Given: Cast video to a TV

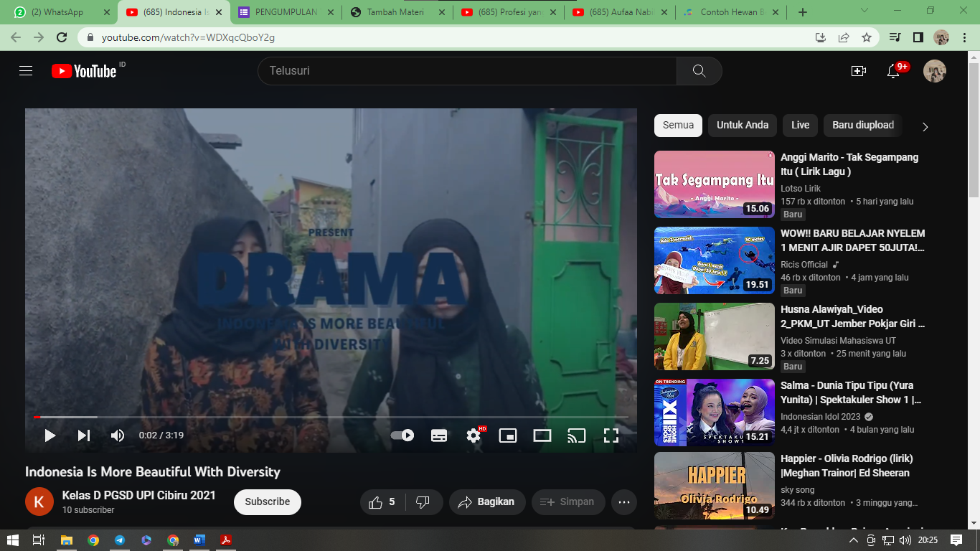Looking at the screenshot, I should [x=576, y=435].
